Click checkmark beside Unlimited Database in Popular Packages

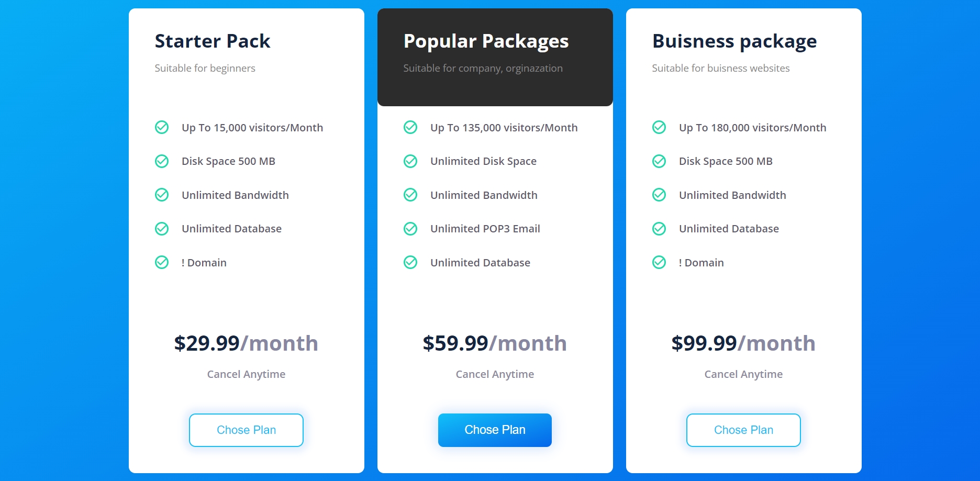click(410, 262)
